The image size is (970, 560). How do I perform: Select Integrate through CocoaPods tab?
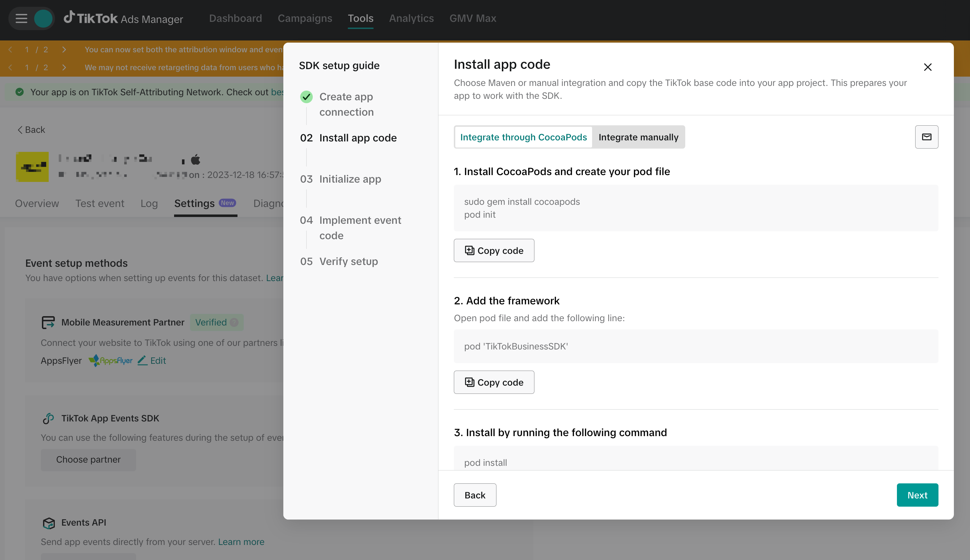click(523, 137)
